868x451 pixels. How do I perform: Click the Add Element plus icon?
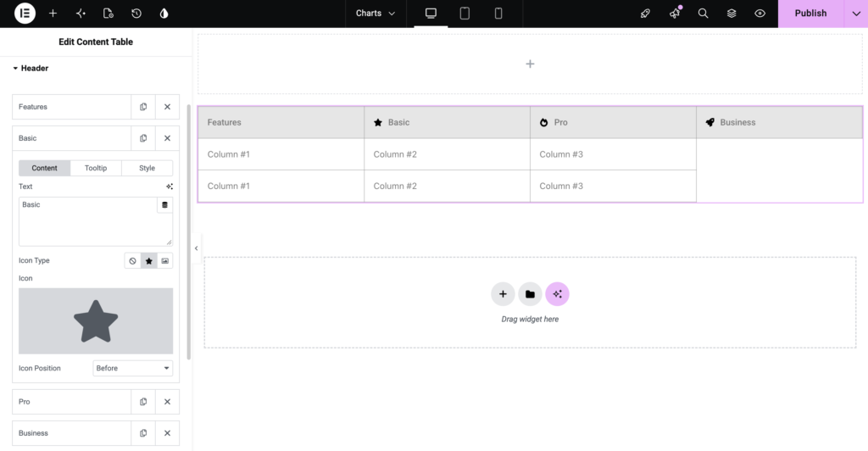pyautogui.click(x=53, y=14)
